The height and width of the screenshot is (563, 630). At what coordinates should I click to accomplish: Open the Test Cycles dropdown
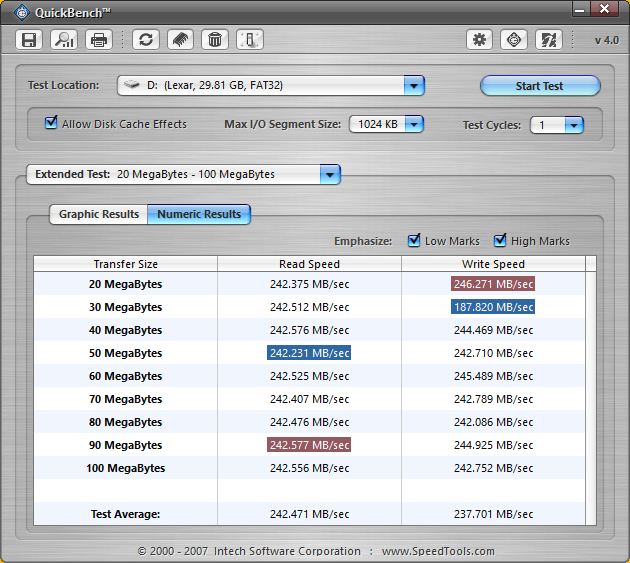click(x=573, y=125)
